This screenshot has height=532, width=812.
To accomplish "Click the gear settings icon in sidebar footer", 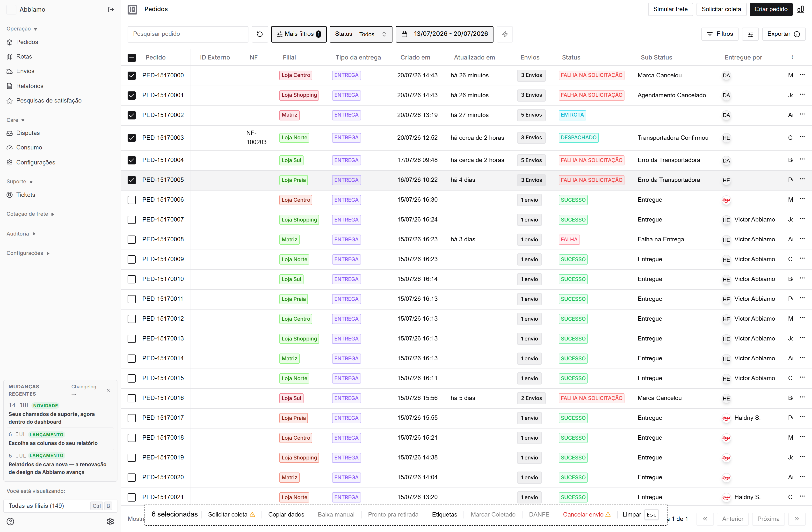I will [x=110, y=521].
